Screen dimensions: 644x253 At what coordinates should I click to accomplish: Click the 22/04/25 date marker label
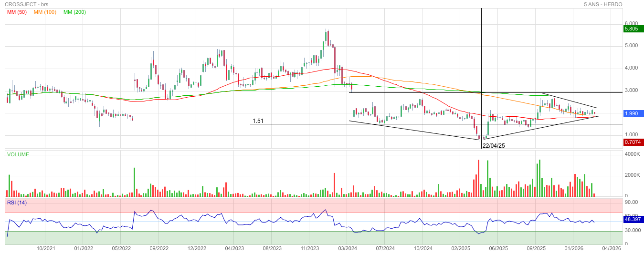494,146
